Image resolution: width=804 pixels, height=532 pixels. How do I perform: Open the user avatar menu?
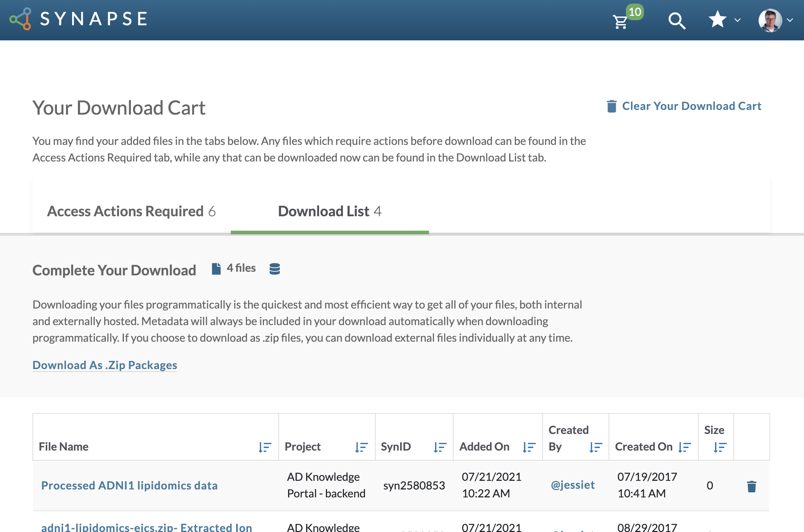click(x=770, y=21)
